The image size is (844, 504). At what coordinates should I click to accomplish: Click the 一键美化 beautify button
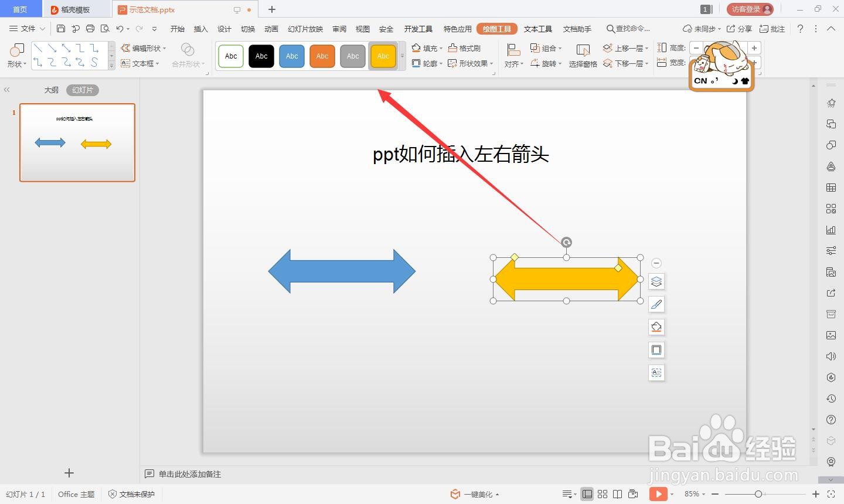(474, 494)
